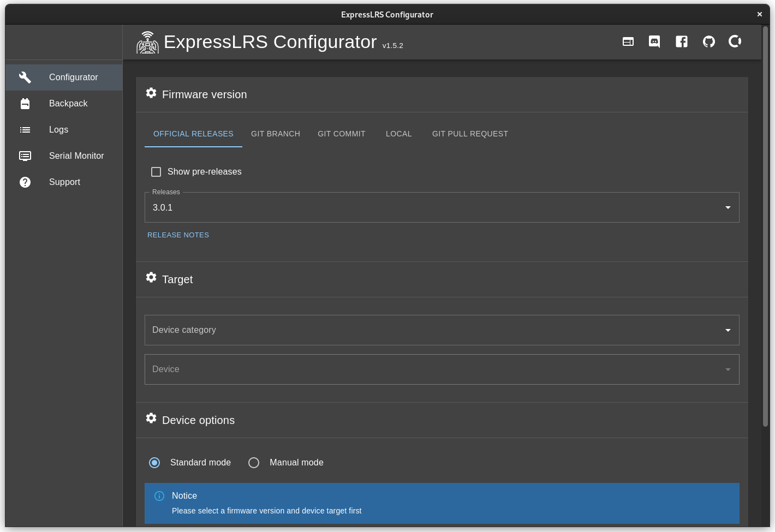Close the ExpressLRS Configurator window
The image size is (775, 532).
[x=759, y=15]
